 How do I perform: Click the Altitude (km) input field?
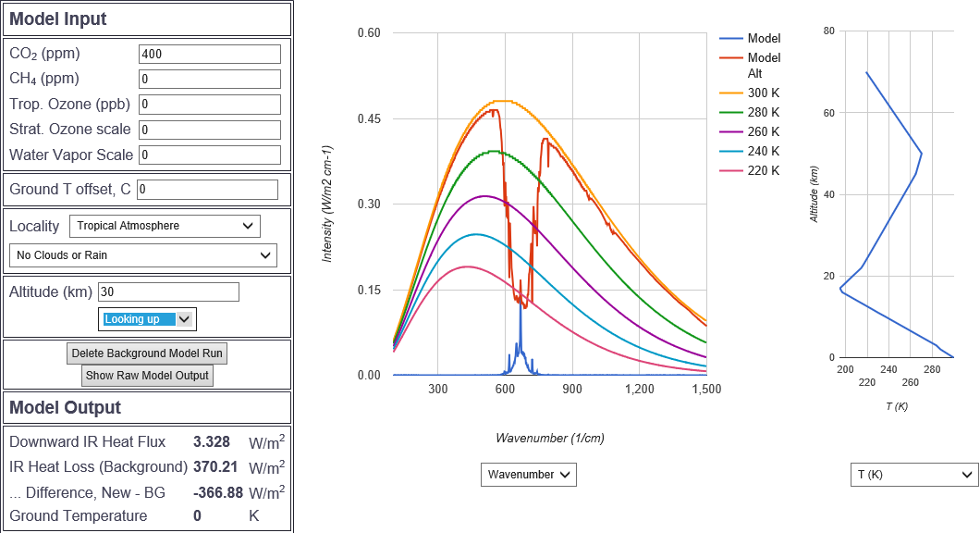point(168,292)
